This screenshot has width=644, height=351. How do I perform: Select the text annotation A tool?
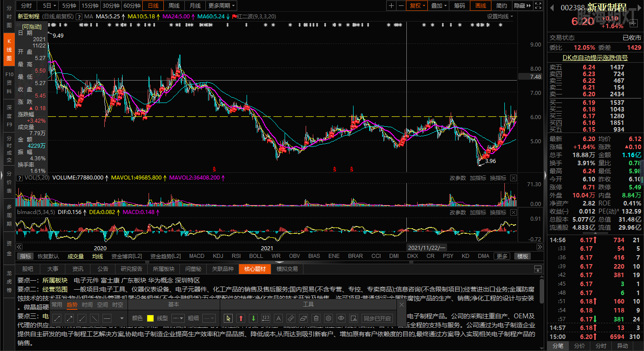pyautogui.click(x=278, y=318)
